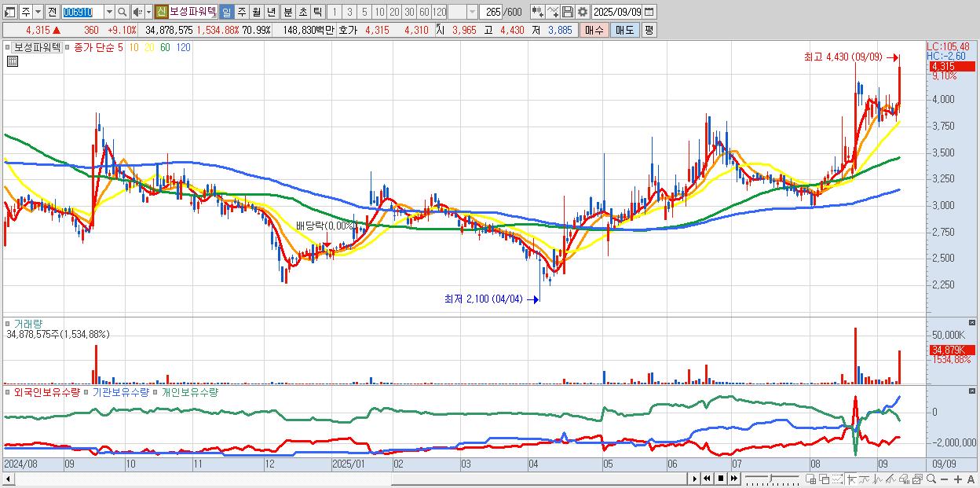The height and width of the screenshot is (488, 980).
Task: Select the minute (분) period button
Action: click(287, 12)
